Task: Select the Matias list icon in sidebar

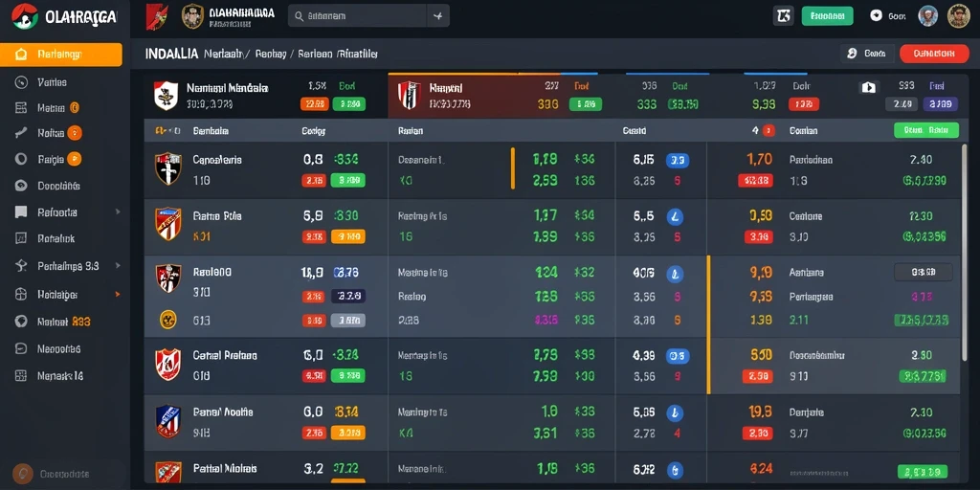Action: click(x=21, y=107)
